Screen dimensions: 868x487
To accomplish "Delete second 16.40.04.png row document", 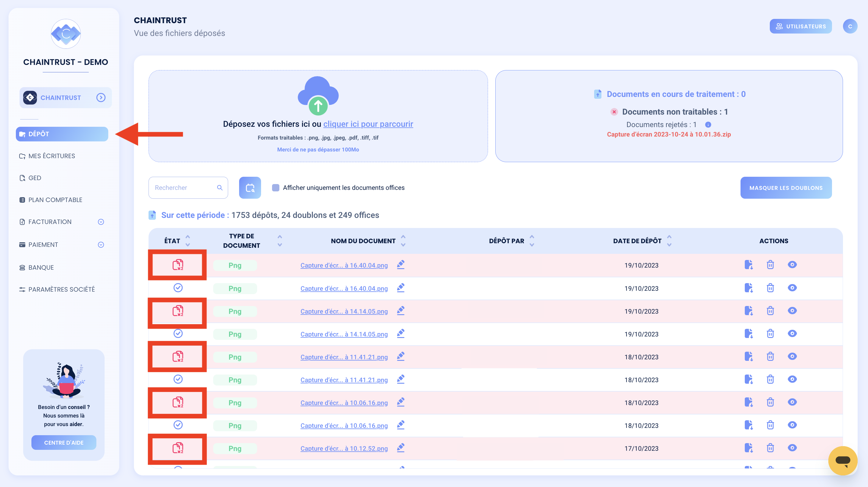I will click(x=770, y=288).
